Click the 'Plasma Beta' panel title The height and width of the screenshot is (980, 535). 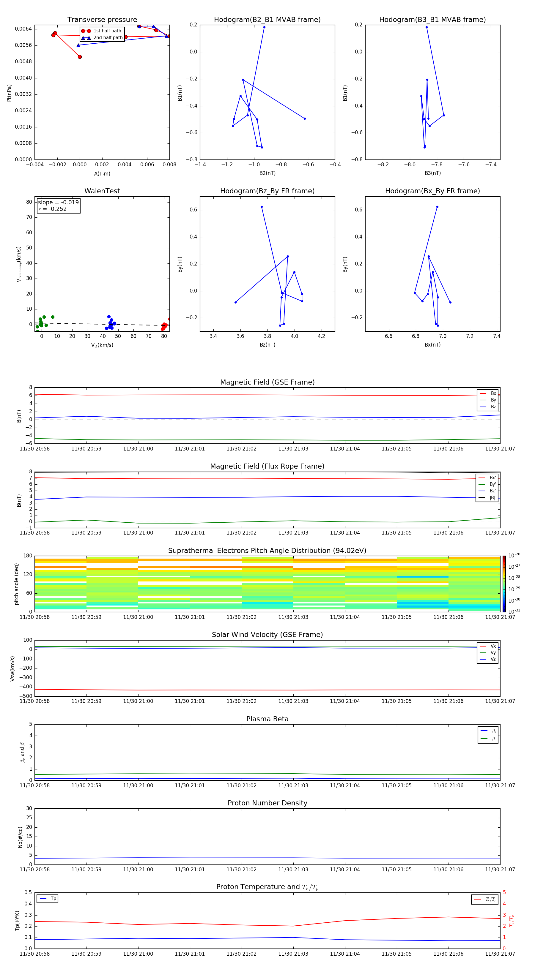[267, 719]
